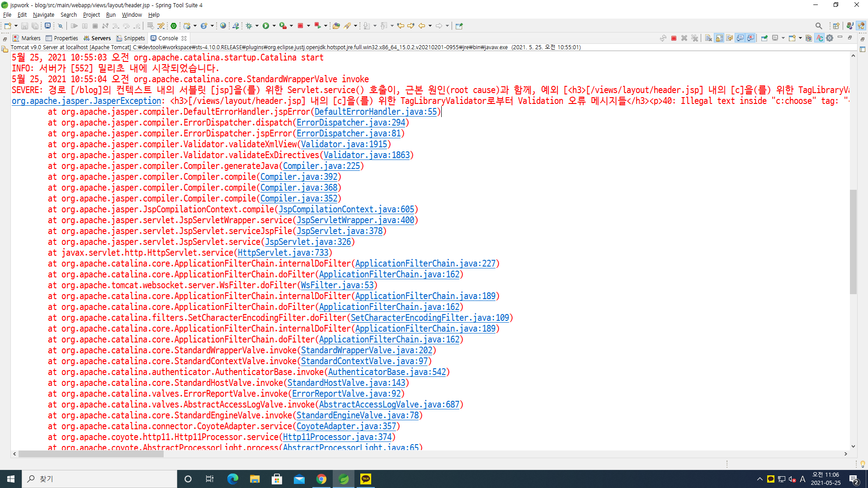Click the Back navigation arrow icon
This screenshot has height=488, width=868.
422,26
